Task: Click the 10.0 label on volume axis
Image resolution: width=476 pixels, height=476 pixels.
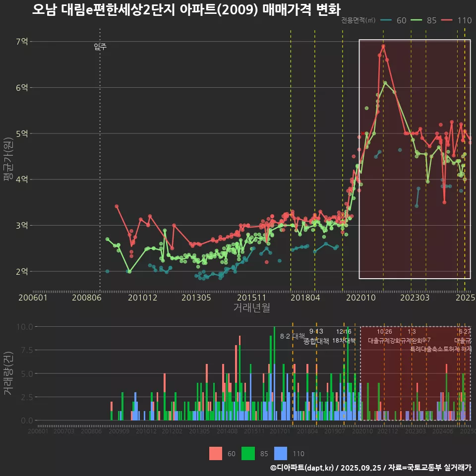Action: point(24,327)
